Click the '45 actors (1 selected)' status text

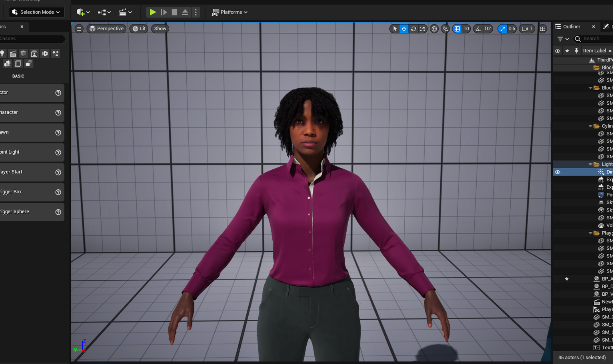[582, 357]
